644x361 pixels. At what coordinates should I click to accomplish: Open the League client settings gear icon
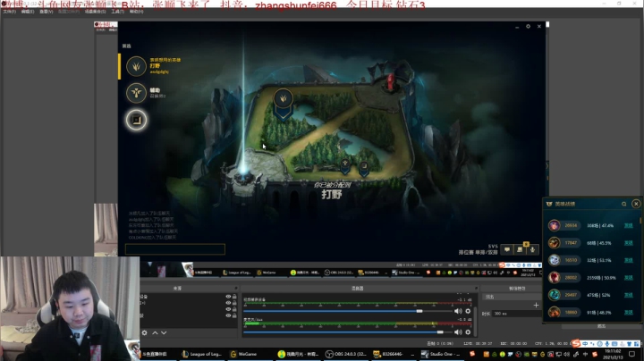point(529,26)
